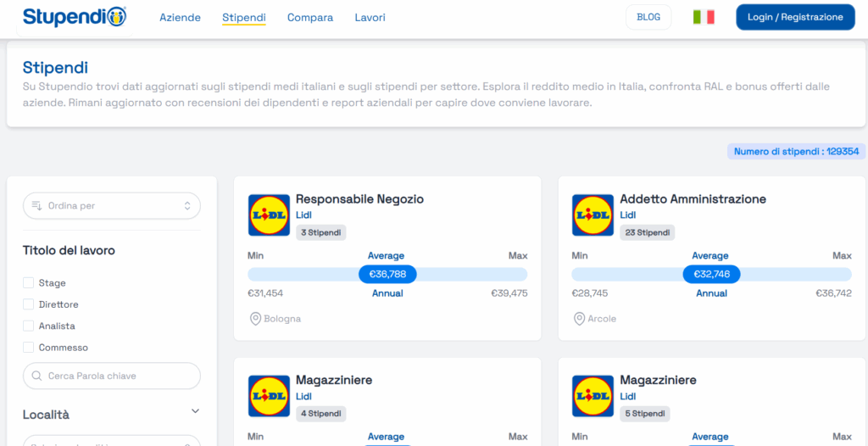
Task: Click the Lidl logo on Responsabile Negozio card
Action: [269, 215]
